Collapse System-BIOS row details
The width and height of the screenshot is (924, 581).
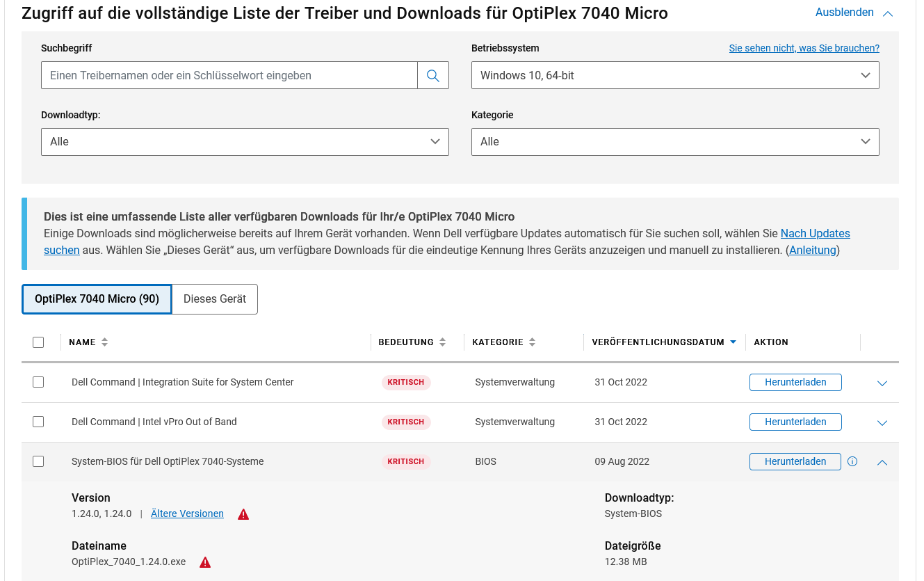click(882, 462)
